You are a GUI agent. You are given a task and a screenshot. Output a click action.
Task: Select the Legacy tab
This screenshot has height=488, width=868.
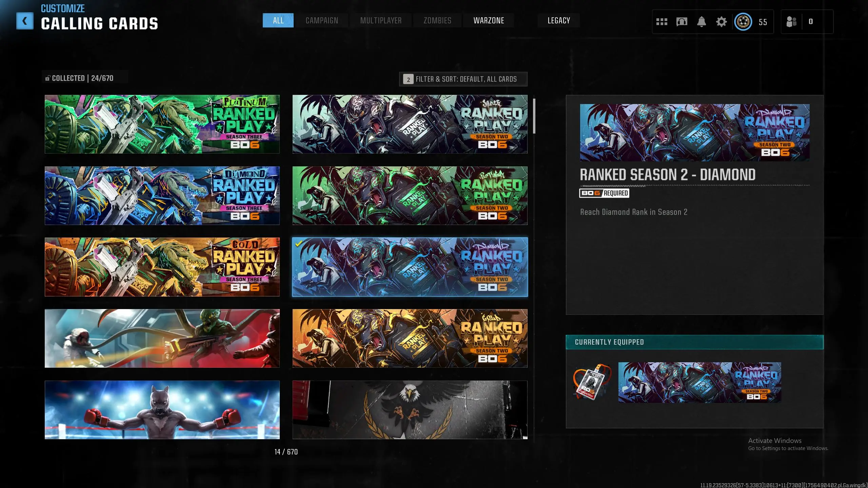558,21
